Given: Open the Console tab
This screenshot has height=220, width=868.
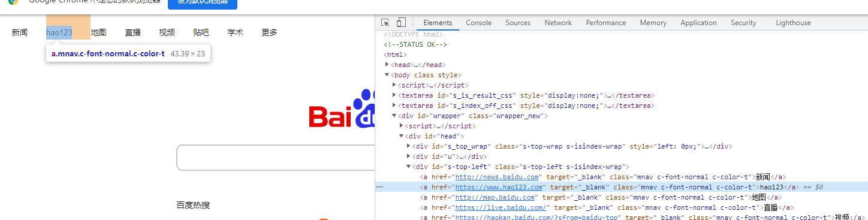Looking at the screenshot, I should (x=479, y=23).
